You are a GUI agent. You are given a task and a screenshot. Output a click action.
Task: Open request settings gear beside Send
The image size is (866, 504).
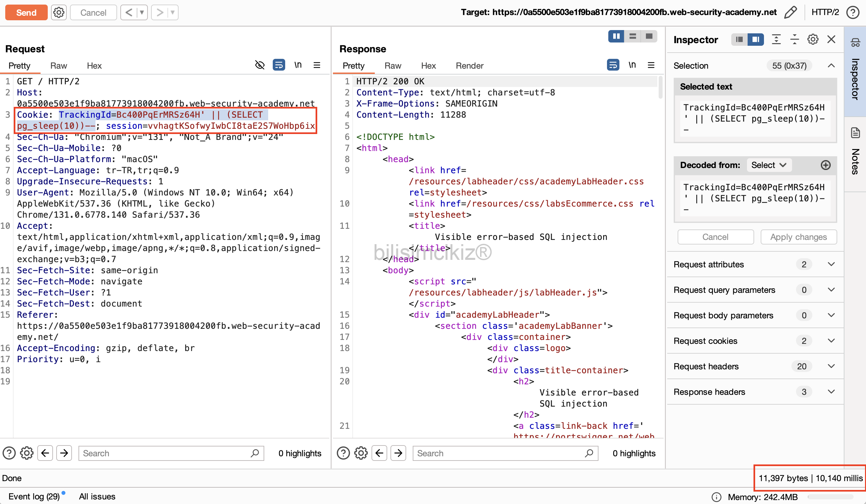59,12
